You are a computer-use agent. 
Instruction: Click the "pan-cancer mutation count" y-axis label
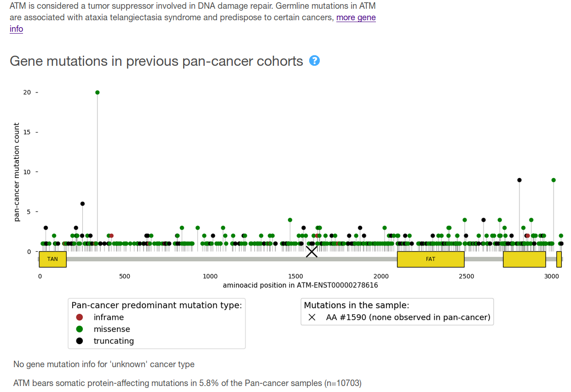[x=17, y=172]
